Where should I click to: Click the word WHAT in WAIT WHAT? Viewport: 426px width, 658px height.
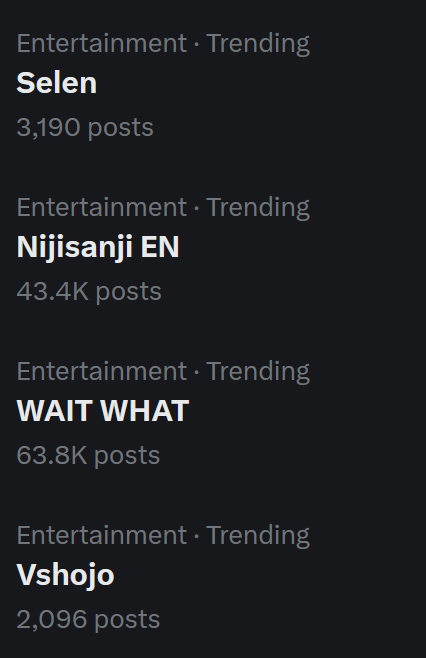145,410
